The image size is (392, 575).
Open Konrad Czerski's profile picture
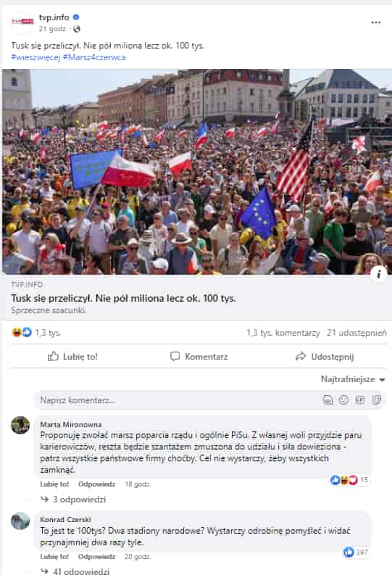20,521
